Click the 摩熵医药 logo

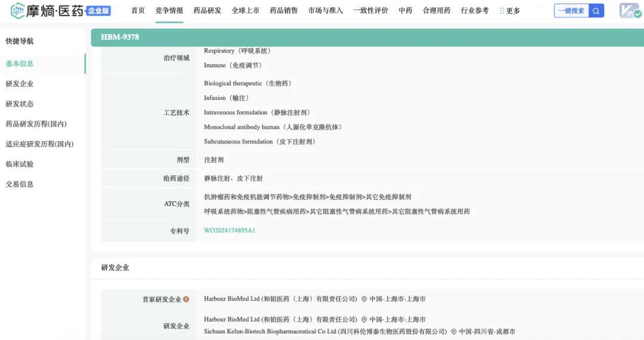47,11
